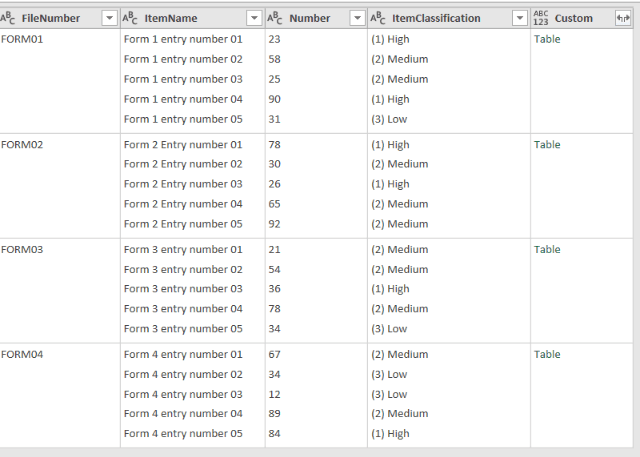Click the ItemClassification column data type icon

(378, 18)
